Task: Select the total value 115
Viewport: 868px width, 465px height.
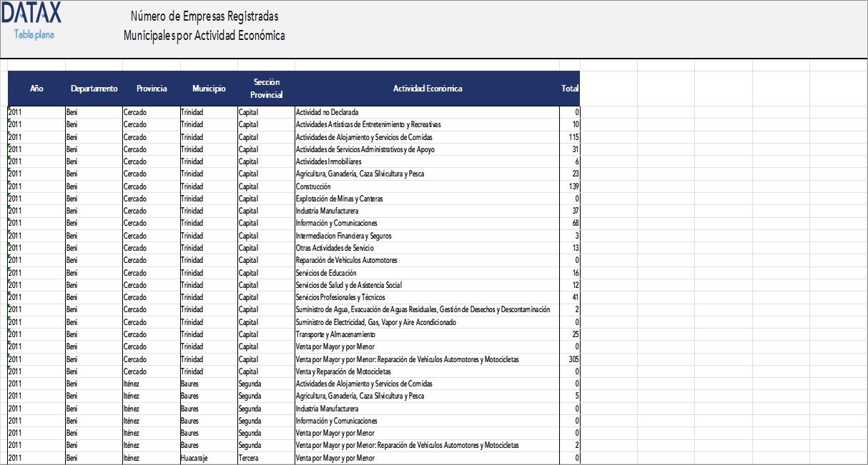Action: 570,137
